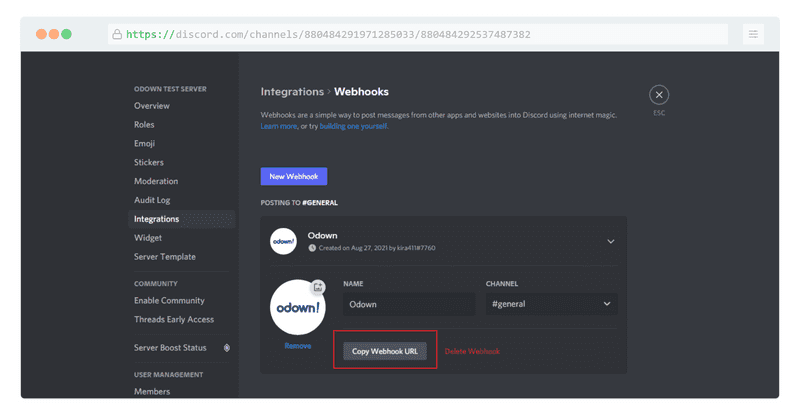Open the #general channel dropdown

click(x=551, y=304)
